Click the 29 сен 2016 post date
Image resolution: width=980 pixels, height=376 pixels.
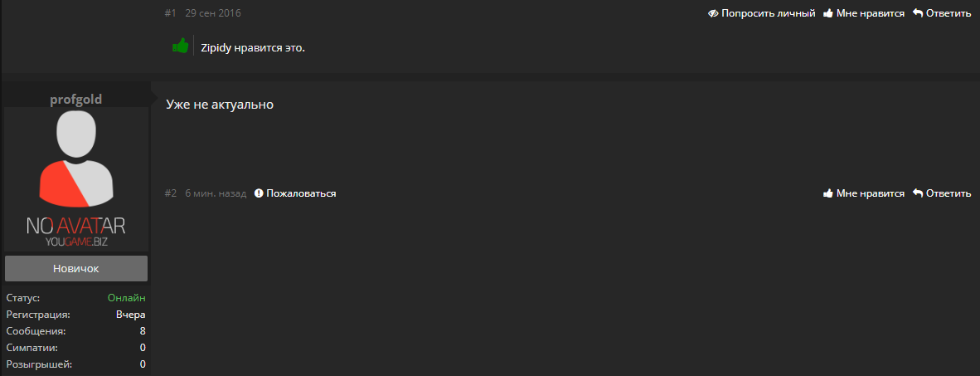tap(214, 14)
